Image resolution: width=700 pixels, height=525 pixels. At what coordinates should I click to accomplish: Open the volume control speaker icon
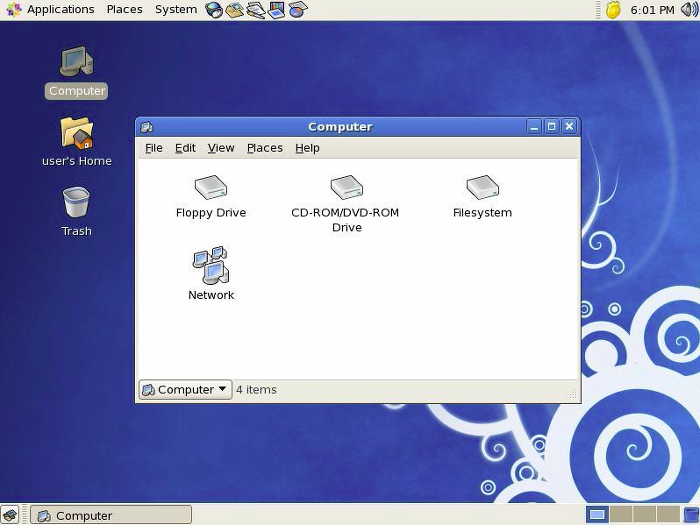689,9
